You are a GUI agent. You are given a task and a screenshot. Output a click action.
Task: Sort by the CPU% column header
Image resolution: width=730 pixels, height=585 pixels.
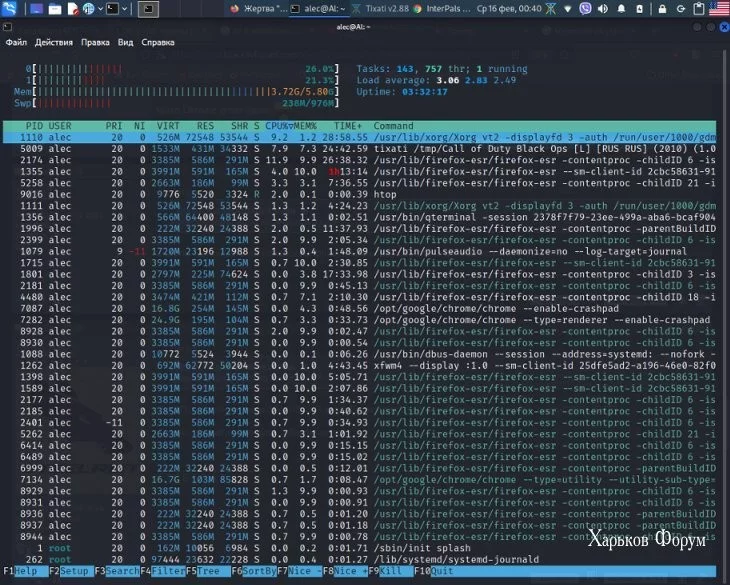[x=279, y=126]
